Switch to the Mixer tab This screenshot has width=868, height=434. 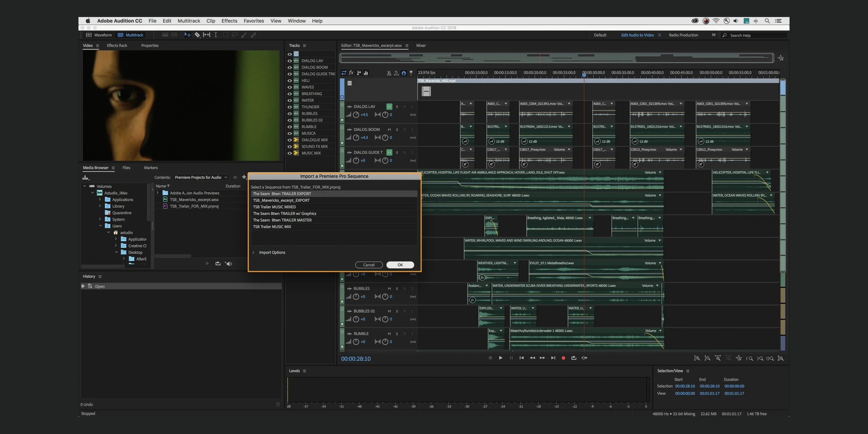(421, 45)
